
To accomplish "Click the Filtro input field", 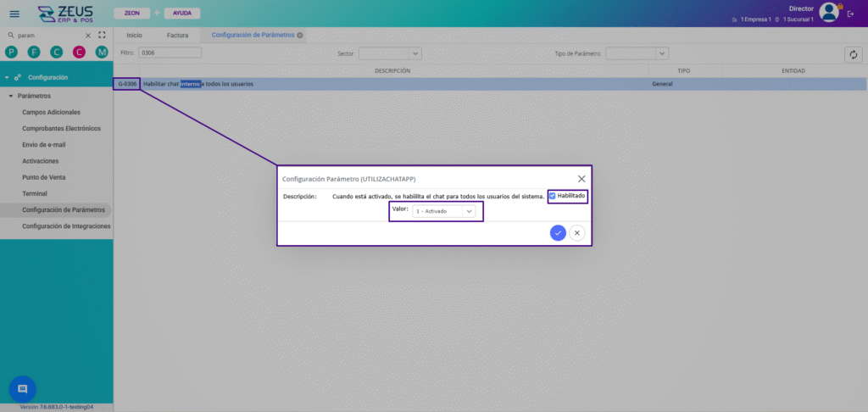I will [170, 53].
